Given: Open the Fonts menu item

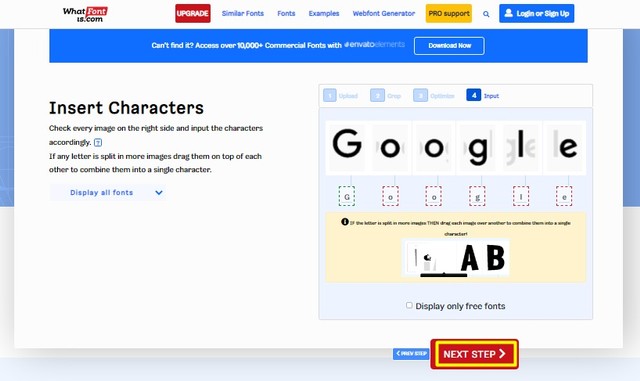Looking at the screenshot, I should click(x=286, y=13).
